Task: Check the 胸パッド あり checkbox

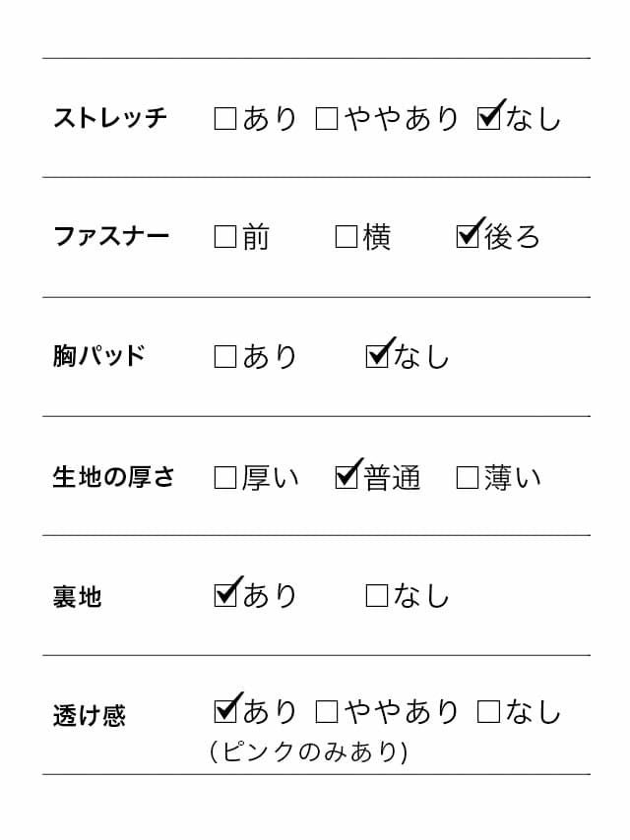Action: point(225,357)
